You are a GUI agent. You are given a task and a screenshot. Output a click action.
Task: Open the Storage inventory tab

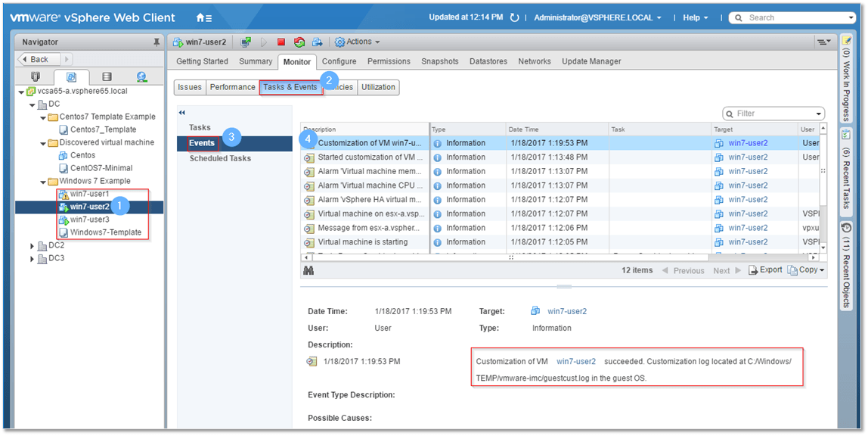[107, 77]
